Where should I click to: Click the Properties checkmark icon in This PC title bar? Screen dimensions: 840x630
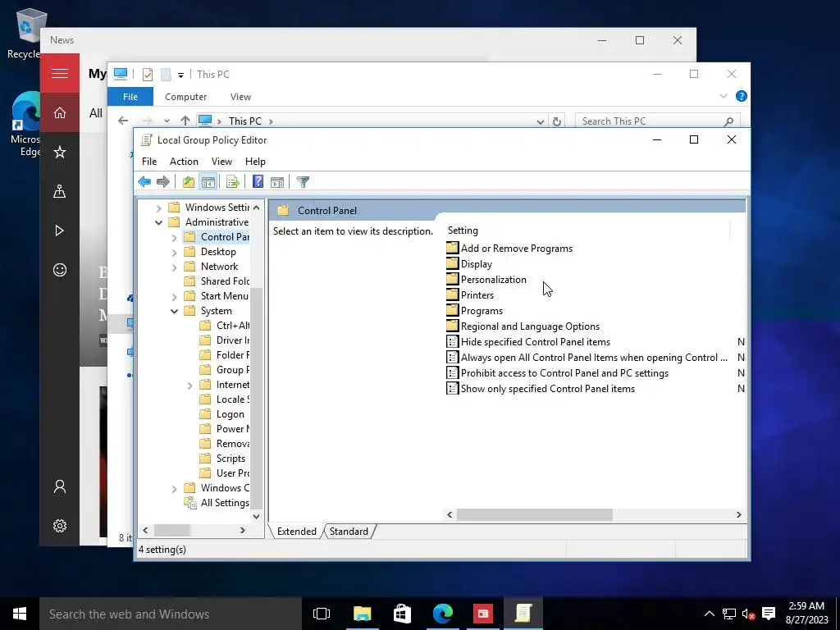coord(148,75)
